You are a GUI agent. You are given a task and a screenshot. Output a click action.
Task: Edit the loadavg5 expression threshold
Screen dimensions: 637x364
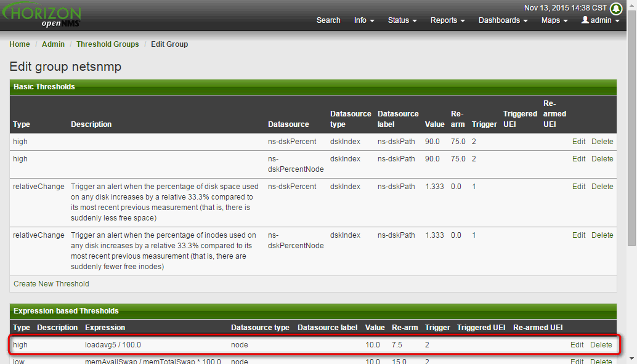(577, 344)
